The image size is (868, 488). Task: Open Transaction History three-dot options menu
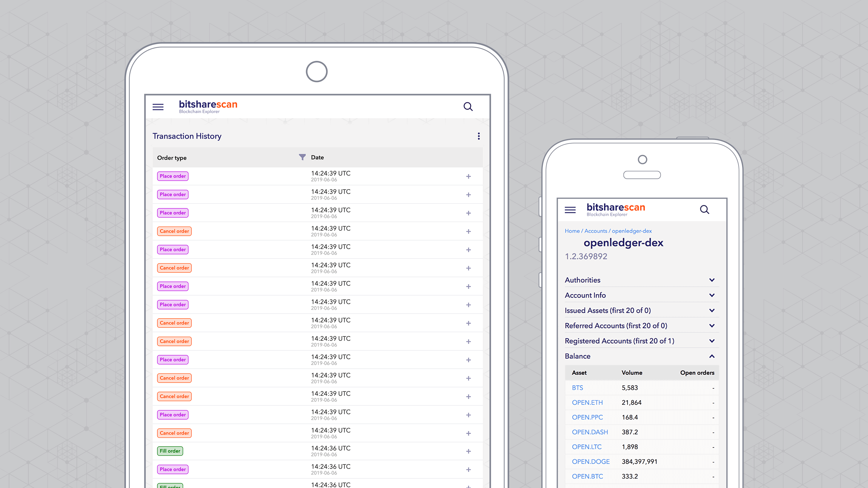coord(478,136)
